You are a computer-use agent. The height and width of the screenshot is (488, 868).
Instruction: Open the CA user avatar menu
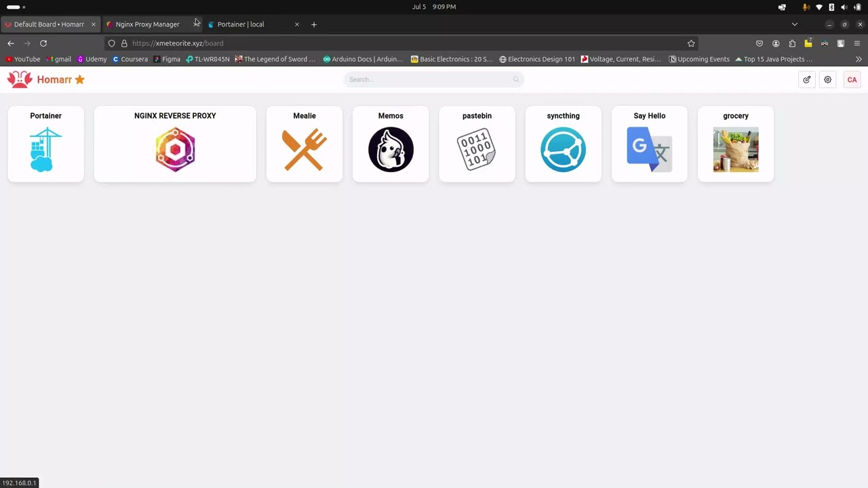click(852, 79)
